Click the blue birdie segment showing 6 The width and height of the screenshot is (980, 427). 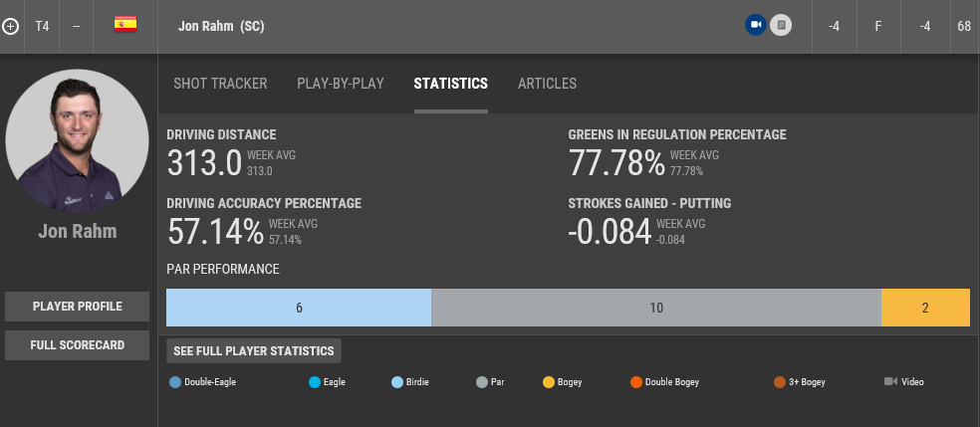click(x=299, y=308)
